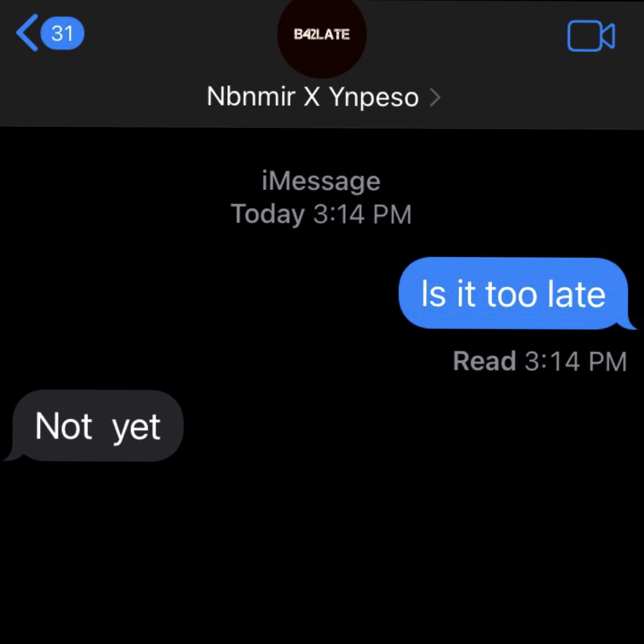Tap the bold "Read" text
The height and width of the screenshot is (644, 644).
[x=484, y=361]
